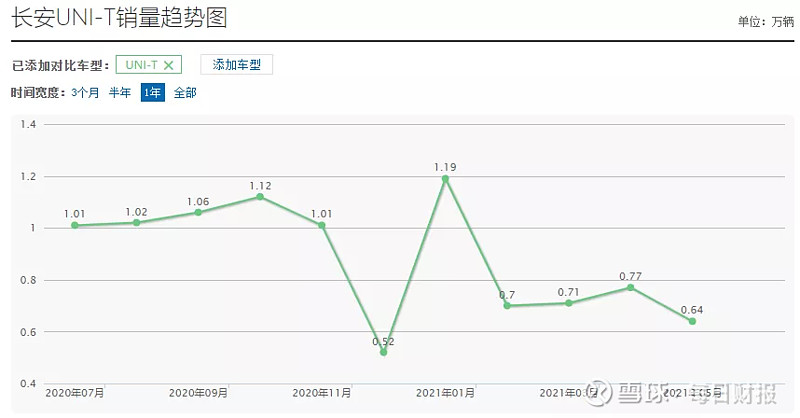Image resolution: width=800 pixels, height=418 pixels.
Task: Click the UNI-T model tag text
Action: click(142, 65)
